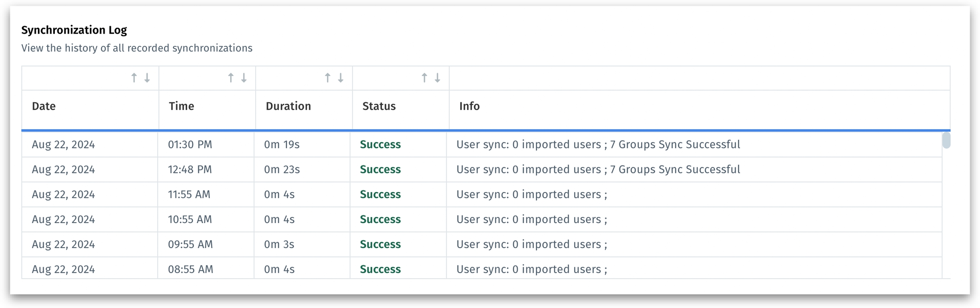Sort Time column ascending with up arrow
The image size is (980, 308).
pyautogui.click(x=231, y=78)
